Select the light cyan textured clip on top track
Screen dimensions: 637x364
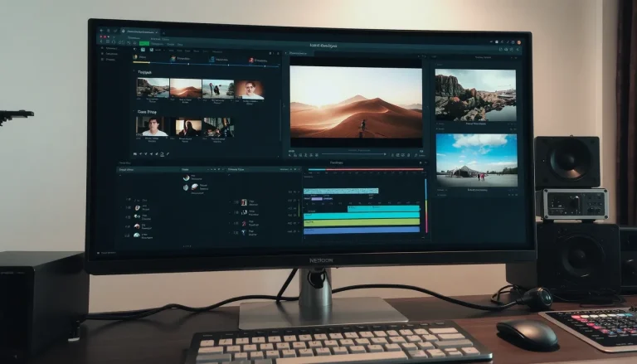pyautogui.click(x=341, y=191)
